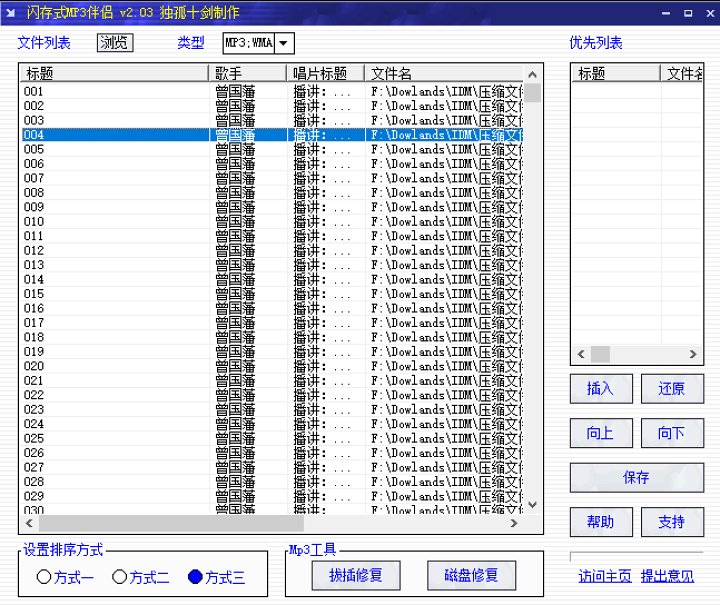Click 标题 header in priority list
720x605 pixels.
(x=616, y=73)
